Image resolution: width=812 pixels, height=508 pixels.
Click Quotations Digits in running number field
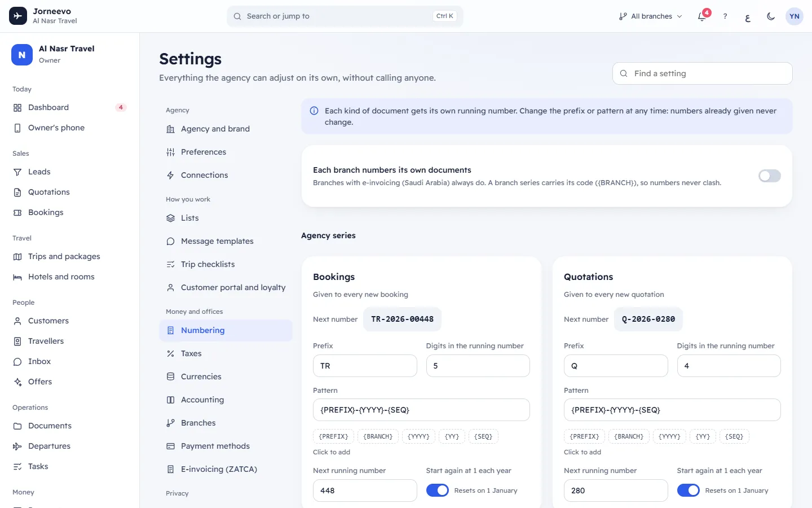click(729, 366)
